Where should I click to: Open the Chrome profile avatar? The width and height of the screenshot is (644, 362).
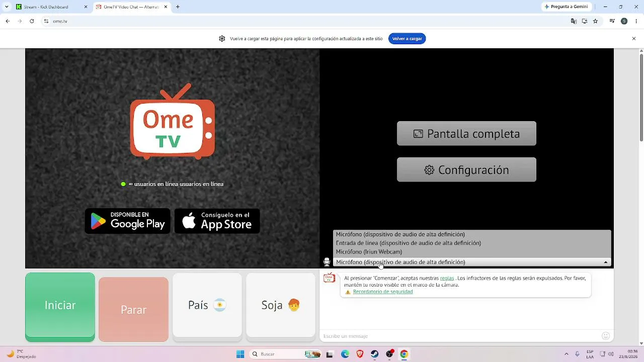[624, 21]
